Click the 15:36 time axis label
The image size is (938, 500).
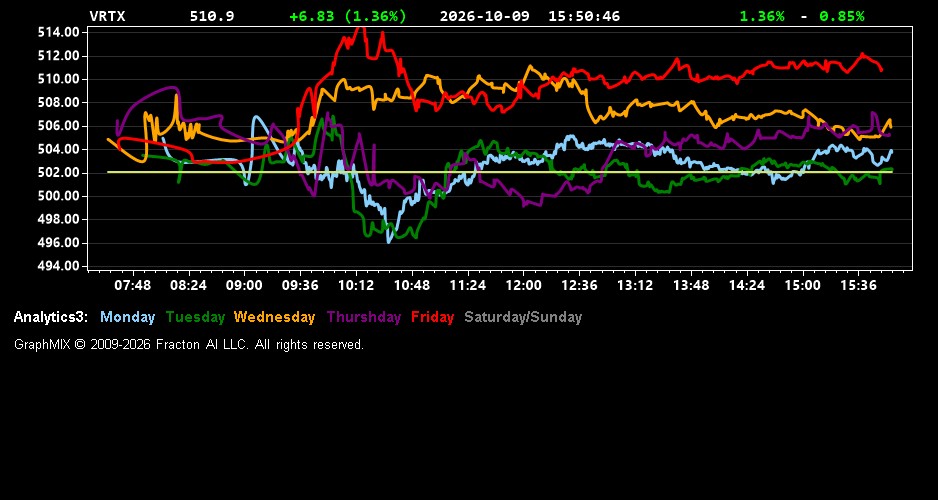[x=858, y=285]
